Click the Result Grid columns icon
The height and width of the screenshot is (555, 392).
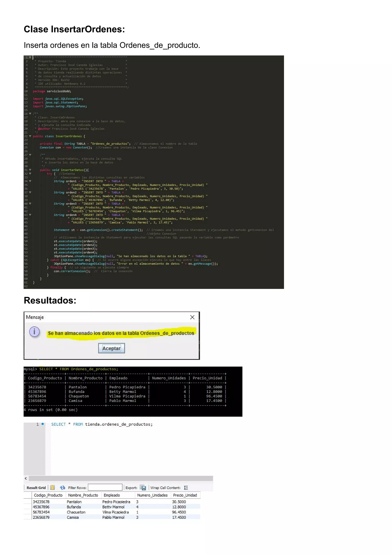[x=52, y=488]
